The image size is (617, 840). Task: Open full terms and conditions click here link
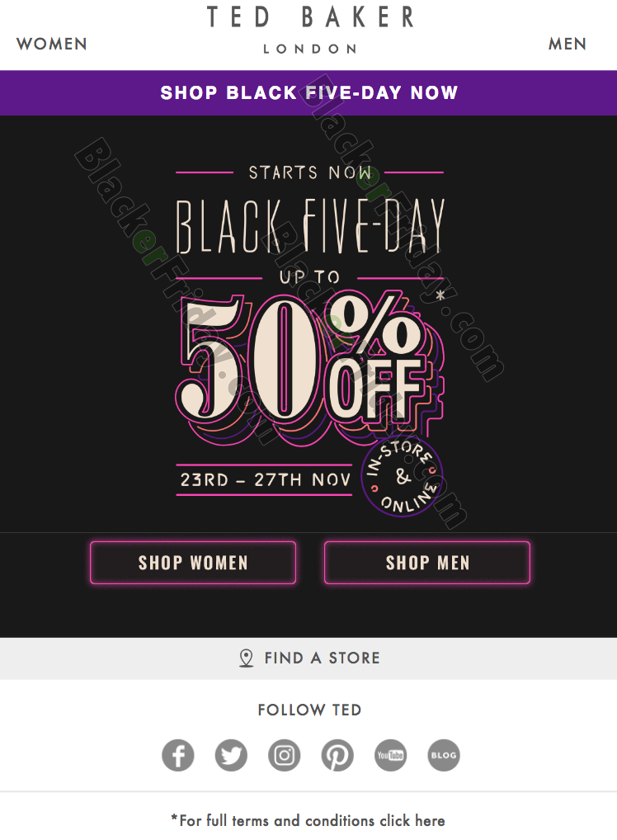pos(308,821)
